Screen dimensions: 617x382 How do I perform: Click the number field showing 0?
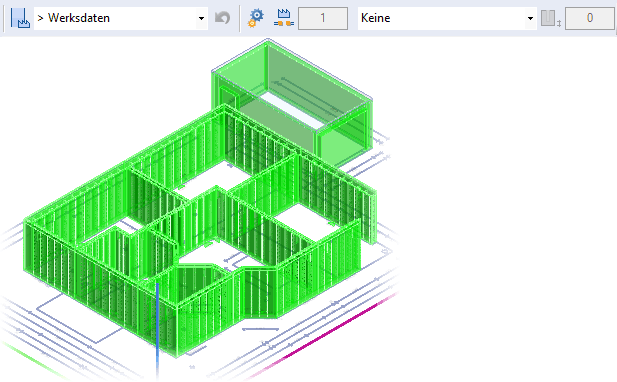pos(589,18)
